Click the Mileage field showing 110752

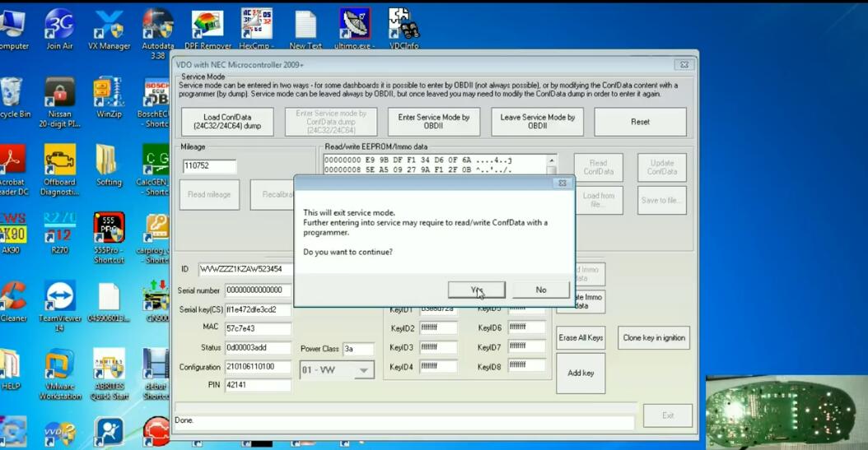point(209,166)
